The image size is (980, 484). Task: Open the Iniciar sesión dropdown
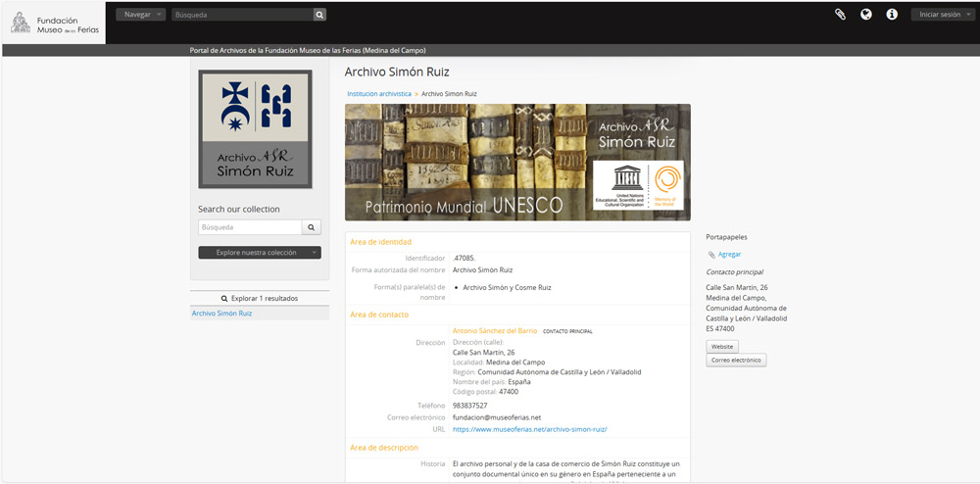(943, 15)
